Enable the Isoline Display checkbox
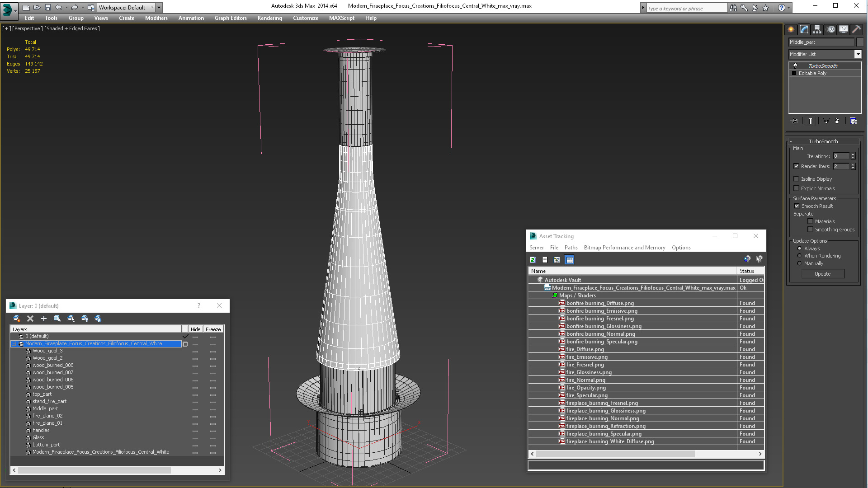This screenshot has width=868, height=488. 797,179
